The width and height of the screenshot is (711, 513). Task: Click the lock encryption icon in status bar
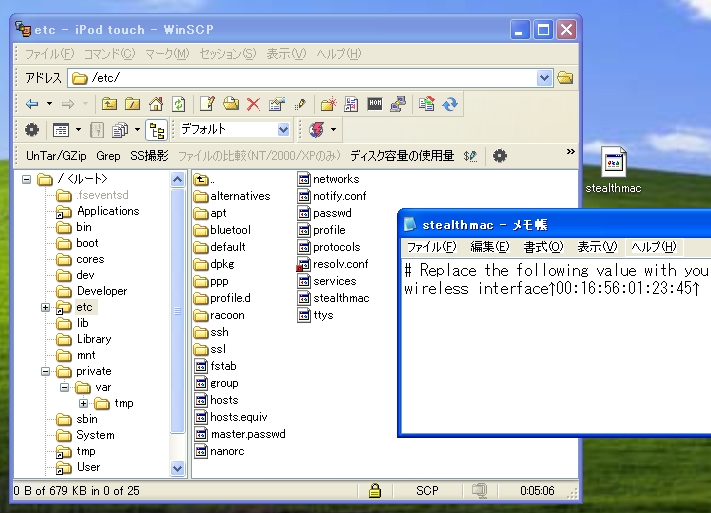pyautogui.click(x=375, y=490)
